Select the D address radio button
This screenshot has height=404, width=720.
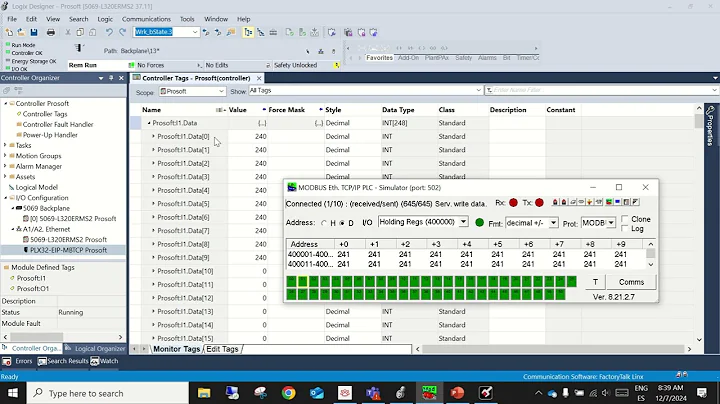point(342,223)
